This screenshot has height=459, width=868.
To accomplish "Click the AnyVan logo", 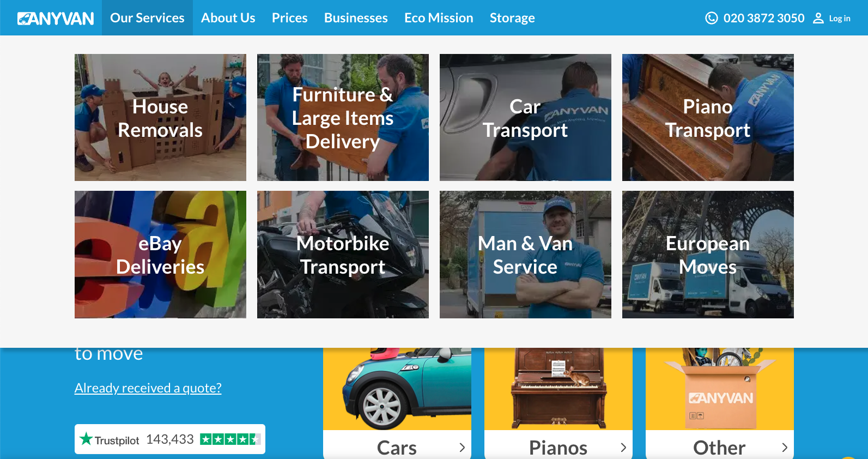I will [x=56, y=19].
